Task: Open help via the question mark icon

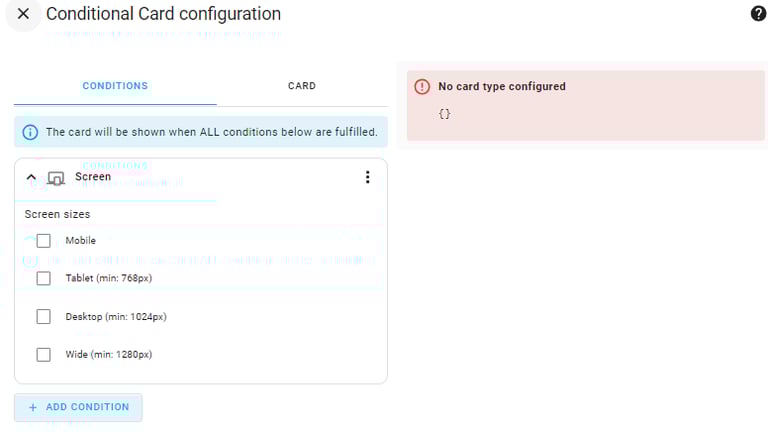Action: (758, 14)
